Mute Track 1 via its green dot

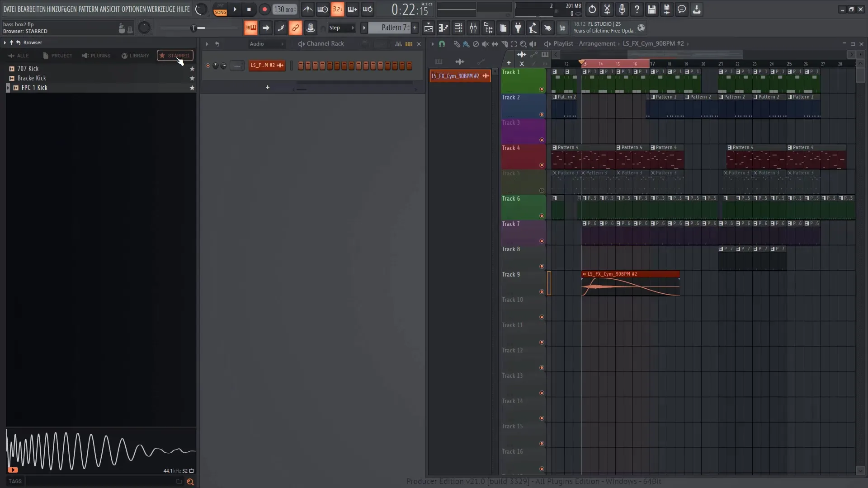coord(542,89)
